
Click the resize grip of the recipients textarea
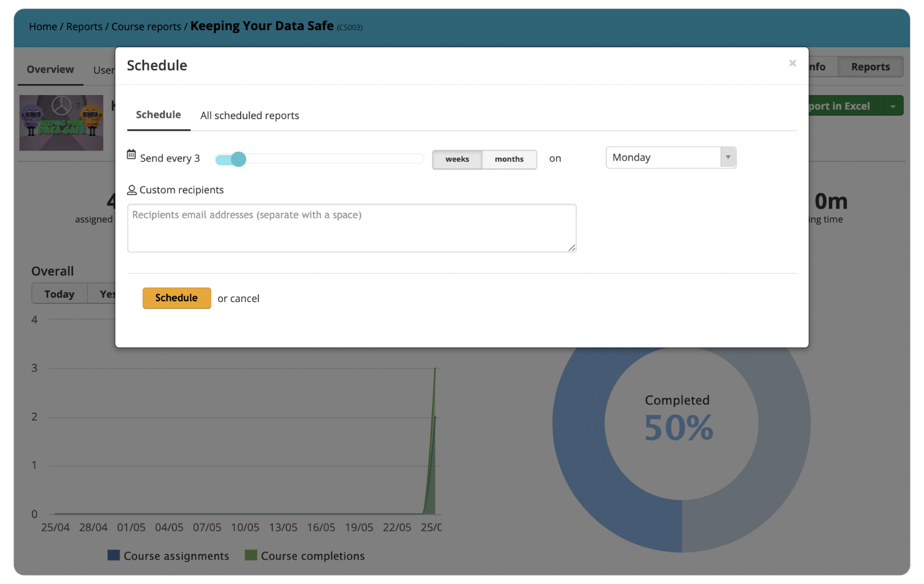(x=571, y=248)
